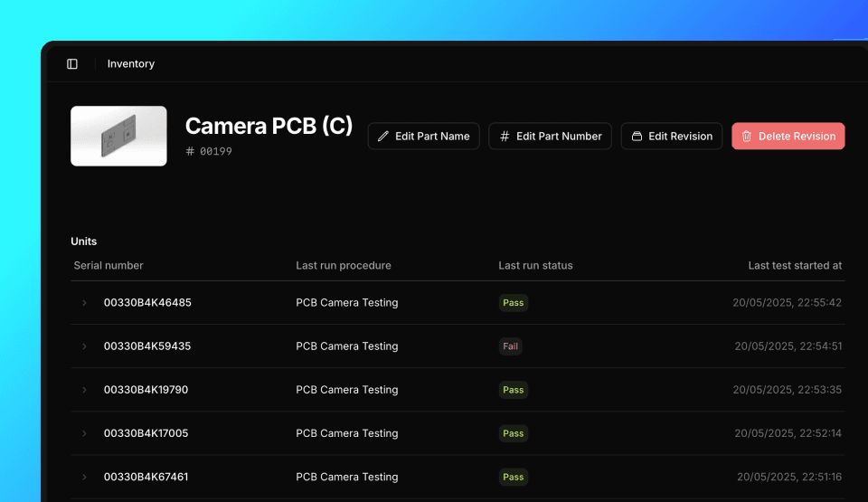Expand unit row 00330B4K19790
868x502 pixels.
coord(85,390)
